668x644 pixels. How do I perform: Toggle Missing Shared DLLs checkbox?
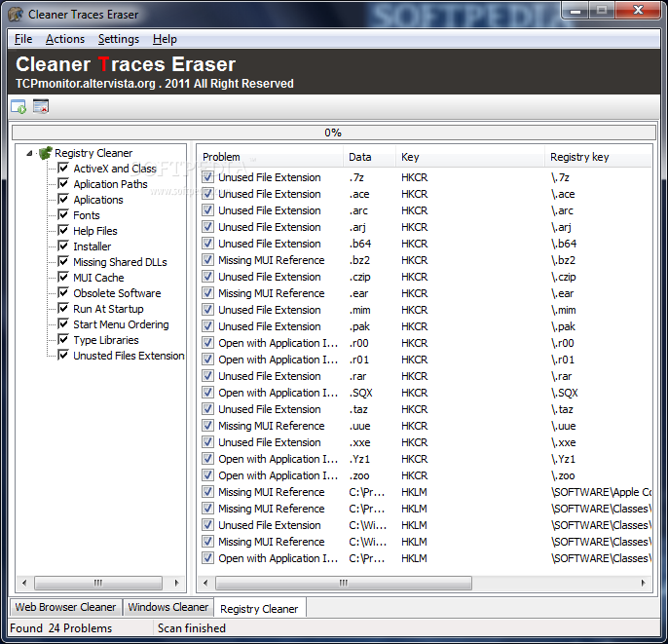tap(63, 262)
